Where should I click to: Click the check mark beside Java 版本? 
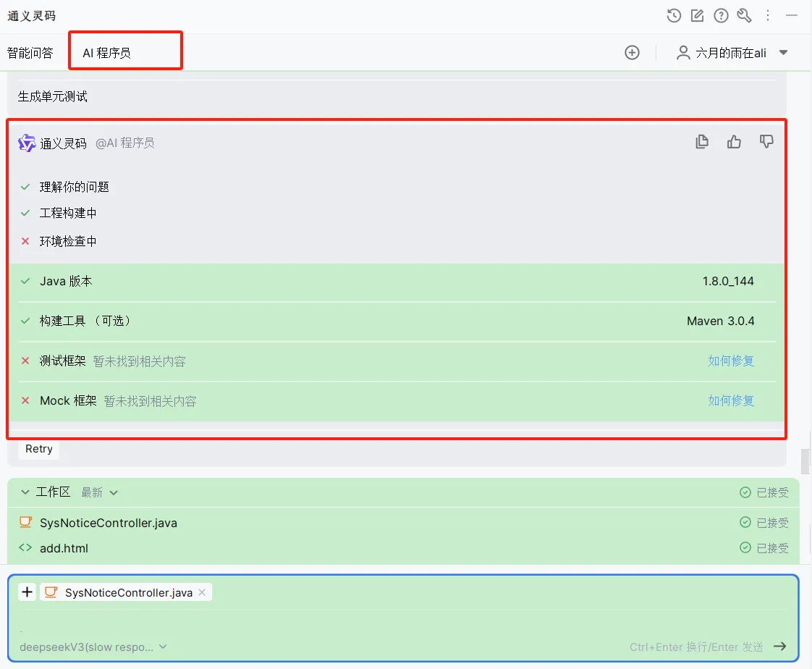coord(25,281)
